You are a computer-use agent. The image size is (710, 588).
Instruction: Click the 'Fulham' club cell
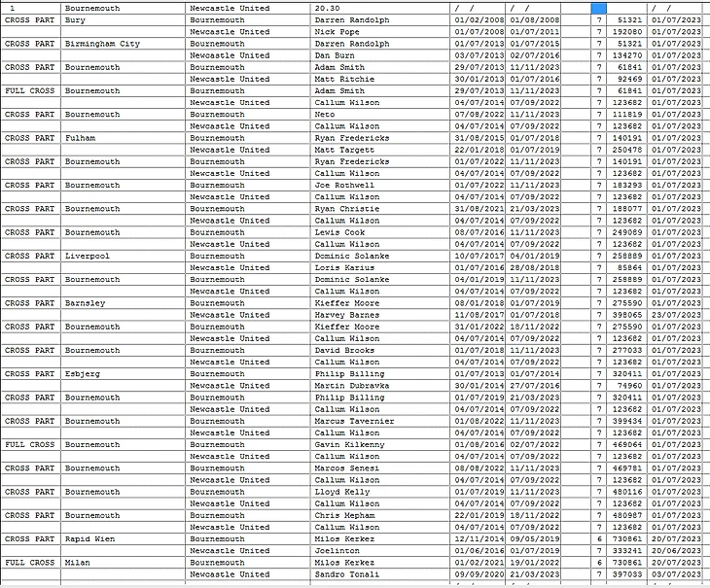click(123, 137)
